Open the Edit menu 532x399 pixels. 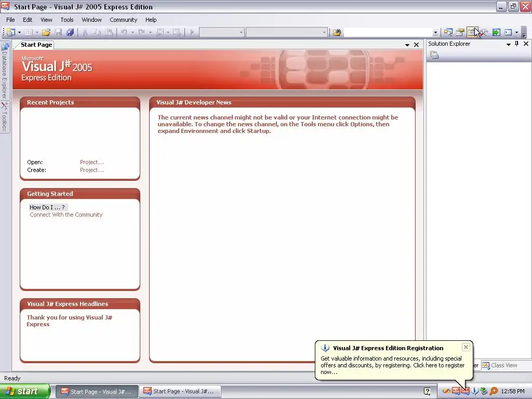(28, 20)
